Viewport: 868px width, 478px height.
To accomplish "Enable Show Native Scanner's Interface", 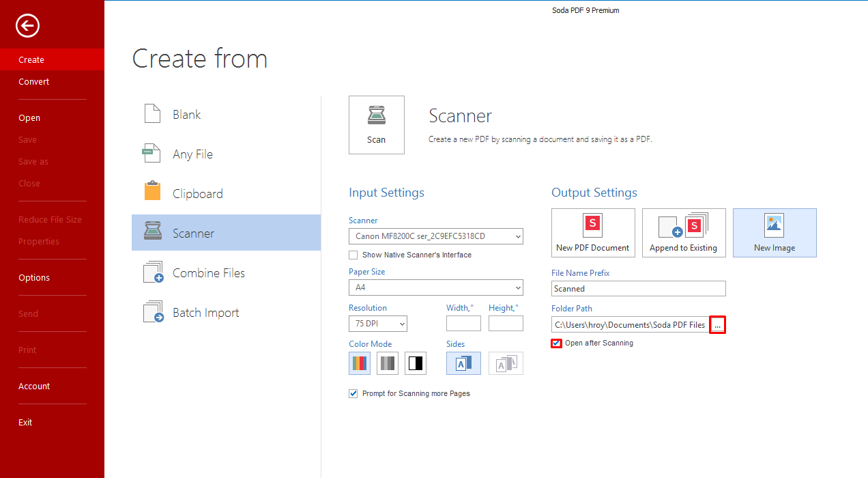I will 353,255.
